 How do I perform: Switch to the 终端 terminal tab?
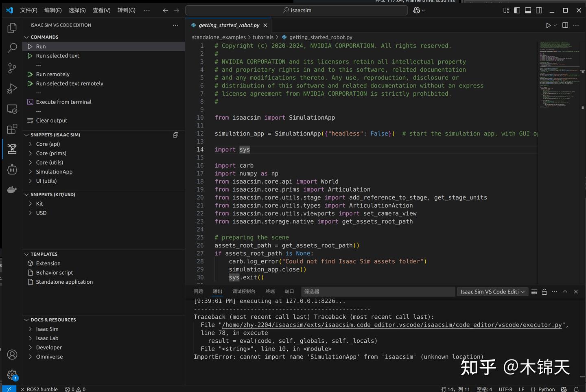[x=270, y=291]
